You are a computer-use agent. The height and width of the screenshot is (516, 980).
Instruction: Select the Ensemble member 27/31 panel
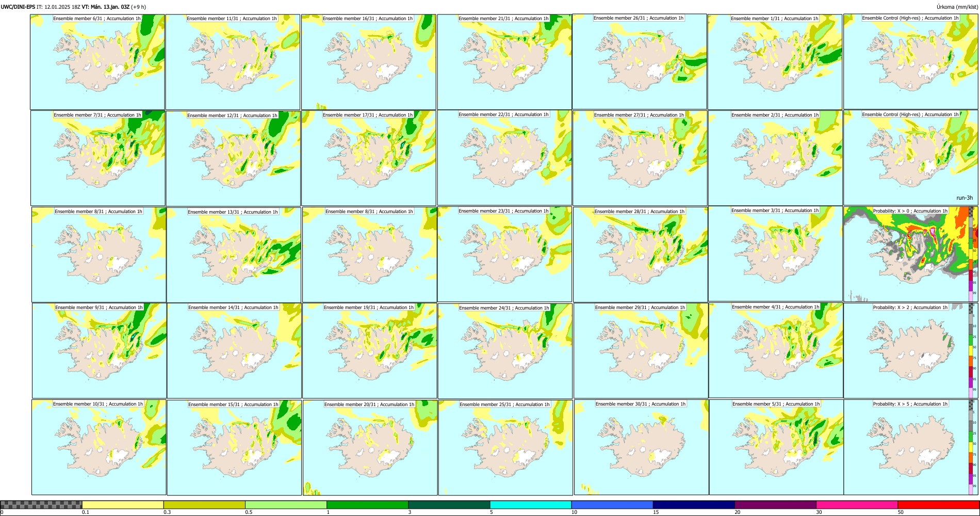coord(640,158)
